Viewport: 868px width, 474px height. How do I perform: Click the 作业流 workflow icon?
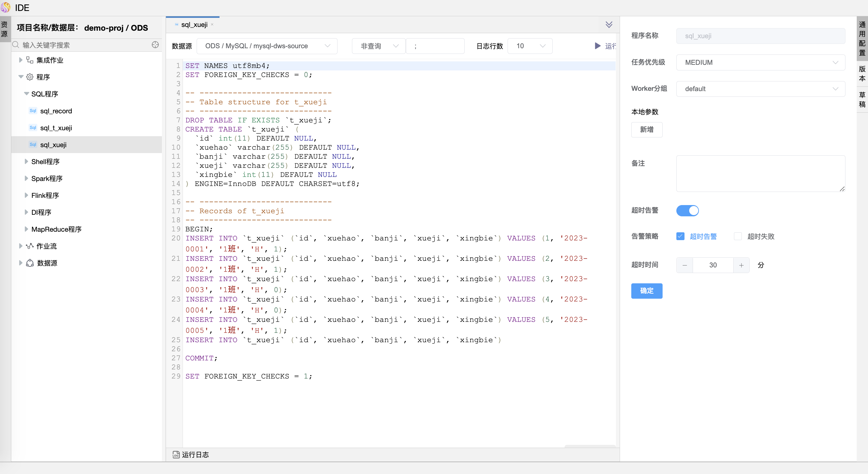[30, 246]
